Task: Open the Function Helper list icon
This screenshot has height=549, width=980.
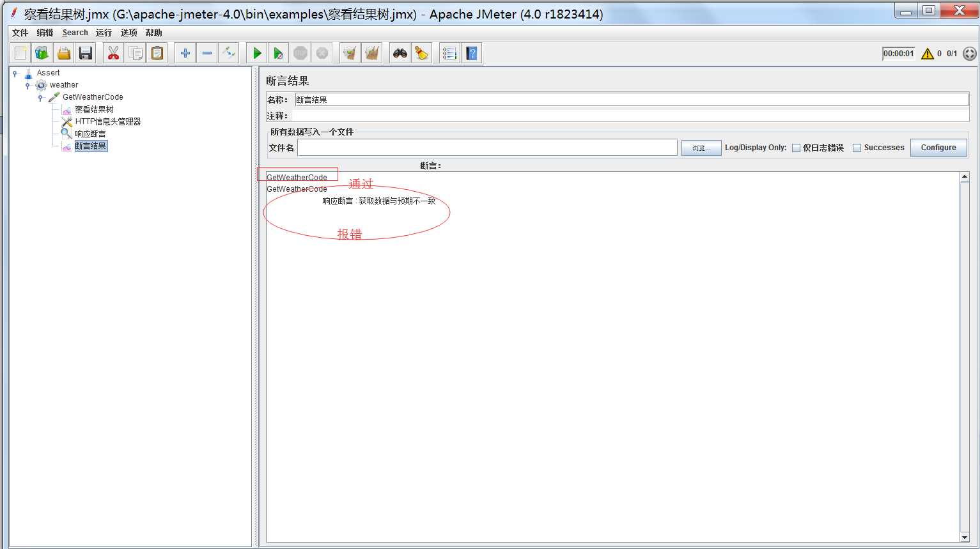Action: point(449,53)
